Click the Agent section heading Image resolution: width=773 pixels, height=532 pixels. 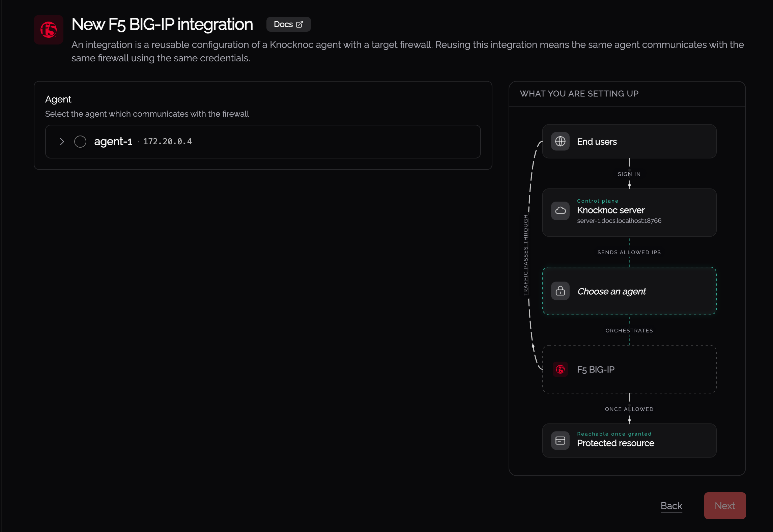tap(58, 99)
